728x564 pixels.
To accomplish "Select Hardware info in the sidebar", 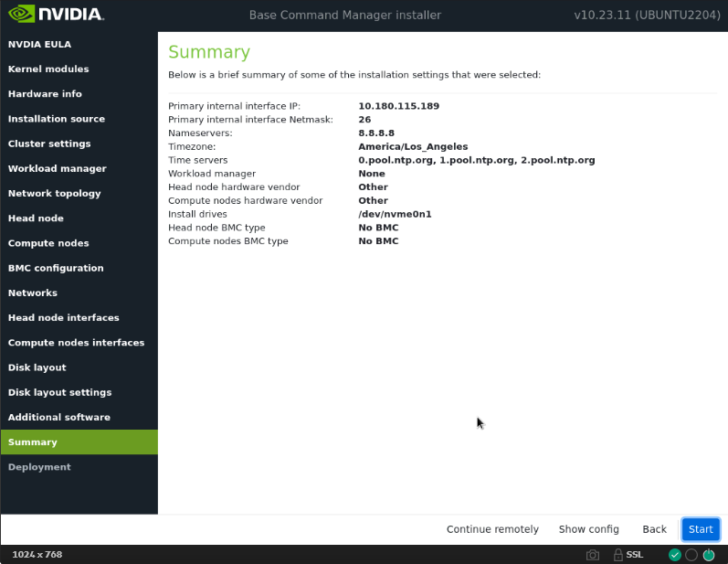I will point(45,93).
